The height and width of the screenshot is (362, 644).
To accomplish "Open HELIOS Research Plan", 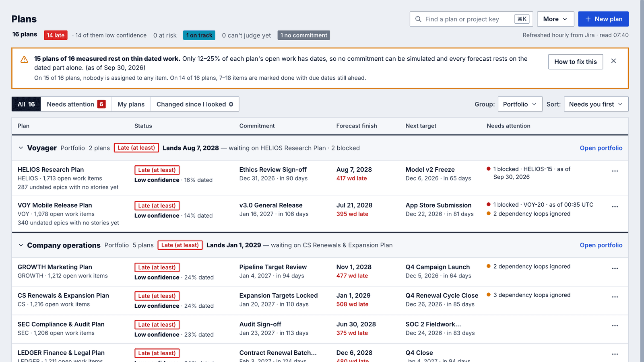I will click(x=51, y=170).
